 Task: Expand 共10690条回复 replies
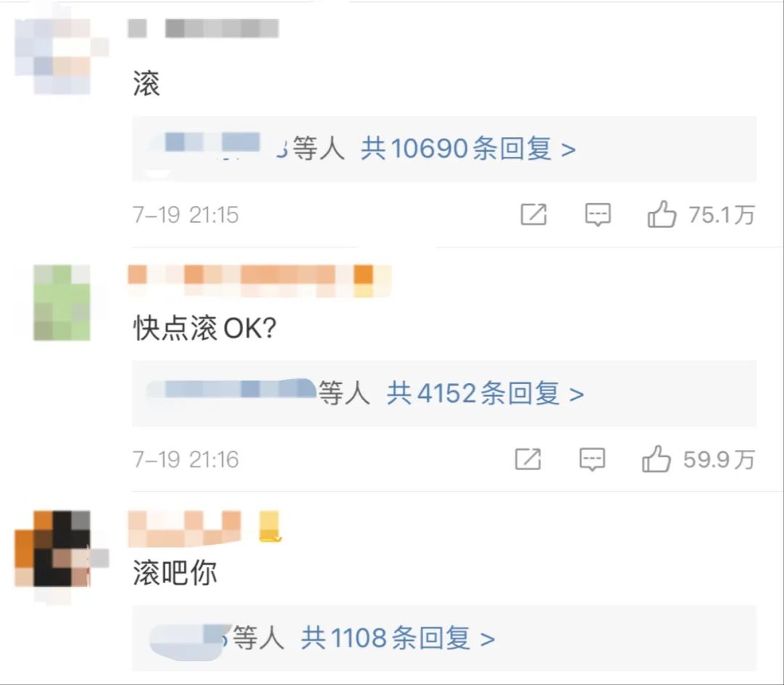(x=468, y=148)
